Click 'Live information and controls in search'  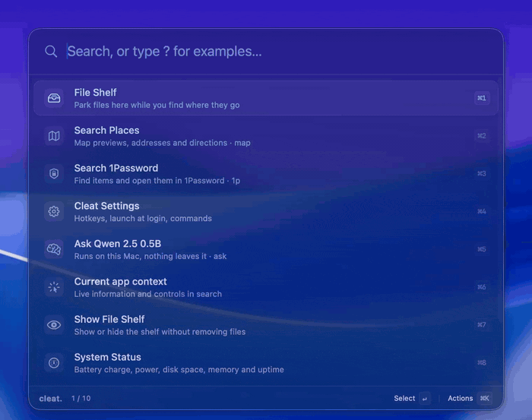coord(148,294)
